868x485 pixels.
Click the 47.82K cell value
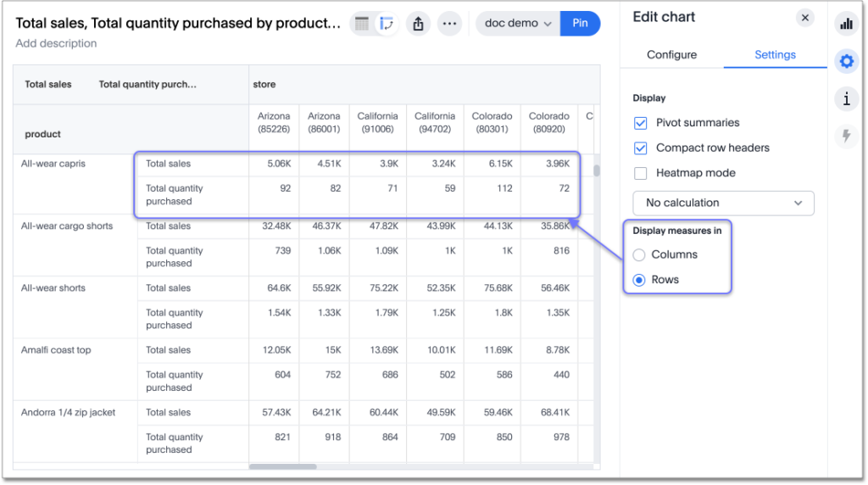pyautogui.click(x=384, y=226)
